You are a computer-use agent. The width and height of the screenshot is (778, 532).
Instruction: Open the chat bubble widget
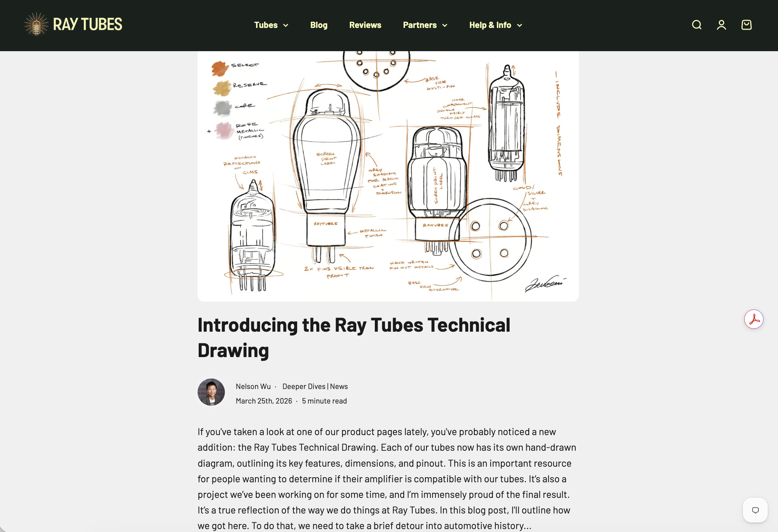pyautogui.click(x=755, y=510)
